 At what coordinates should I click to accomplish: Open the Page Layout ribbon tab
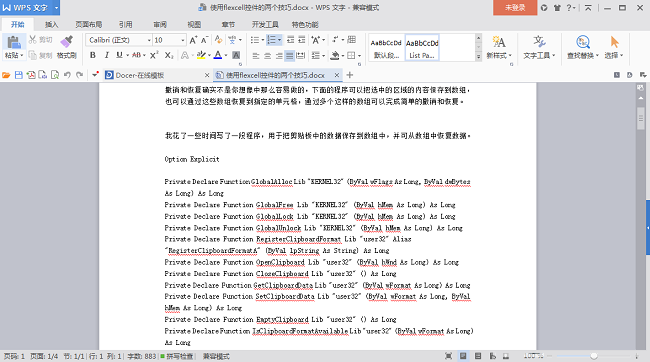point(89,24)
